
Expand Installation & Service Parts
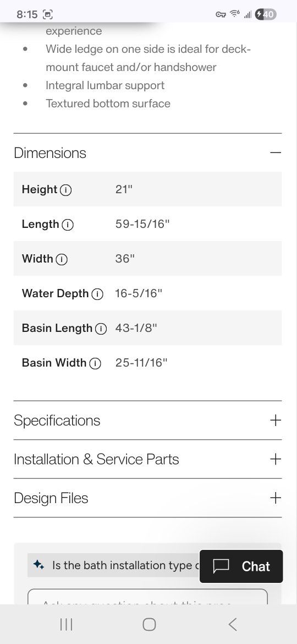click(276, 459)
